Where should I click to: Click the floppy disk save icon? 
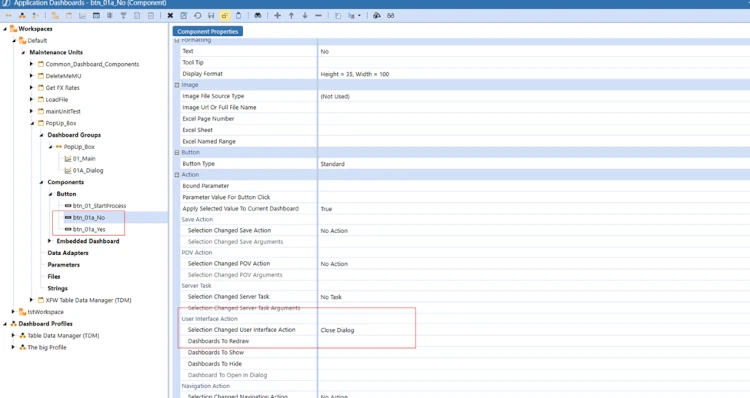pyautogui.click(x=211, y=16)
